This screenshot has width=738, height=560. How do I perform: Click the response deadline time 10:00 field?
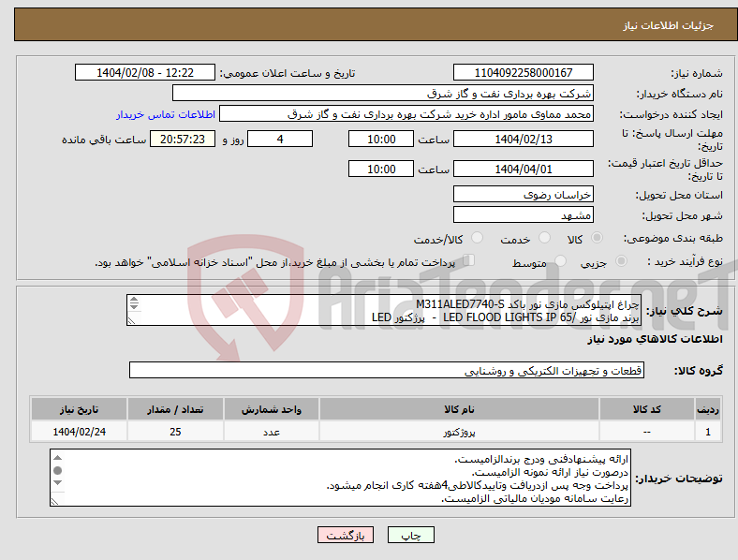pyautogui.click(x=381, y=139)
